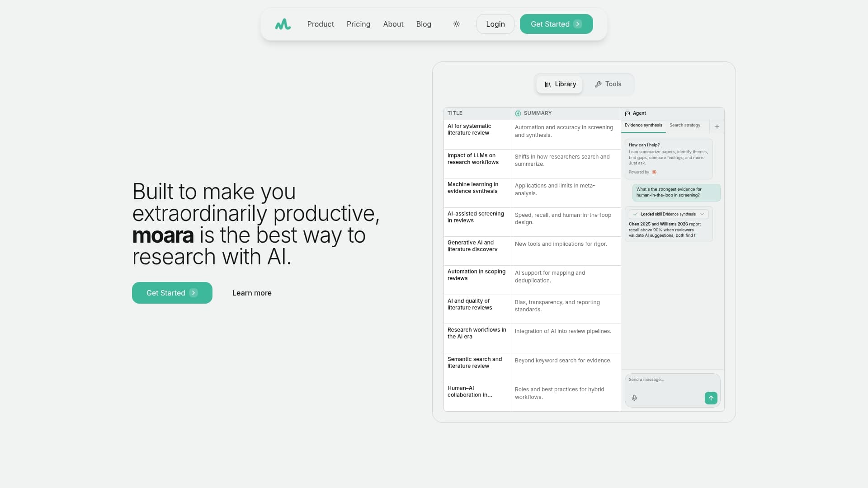Select the Search strategy agent tab
Screen dimensions: 868x488
pos(685,126)
